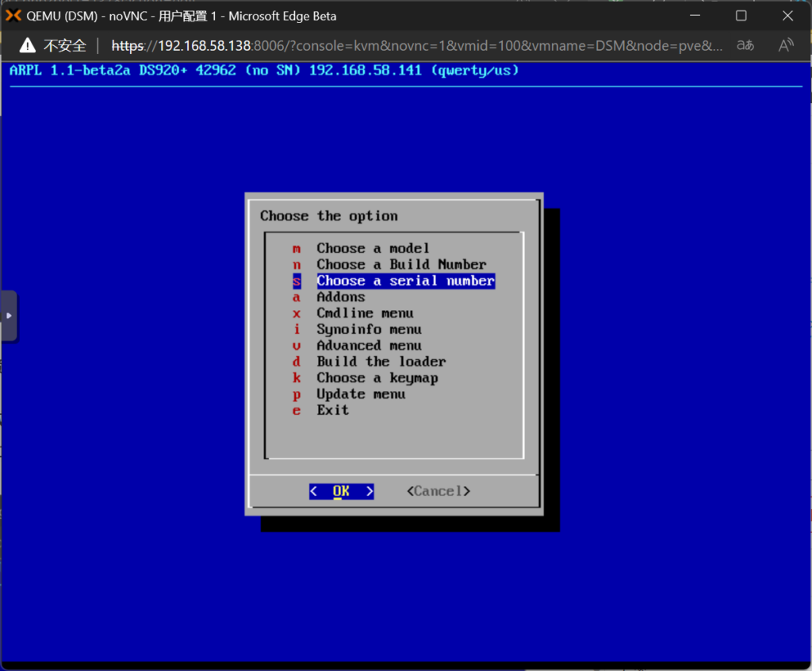Screen dimensions: 812x671
Task: Select Choose a keymap option
Action: click(x=377, y=378)
